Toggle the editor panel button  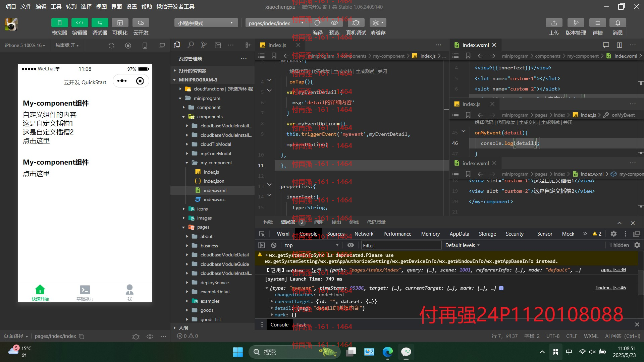click(79, 23)
